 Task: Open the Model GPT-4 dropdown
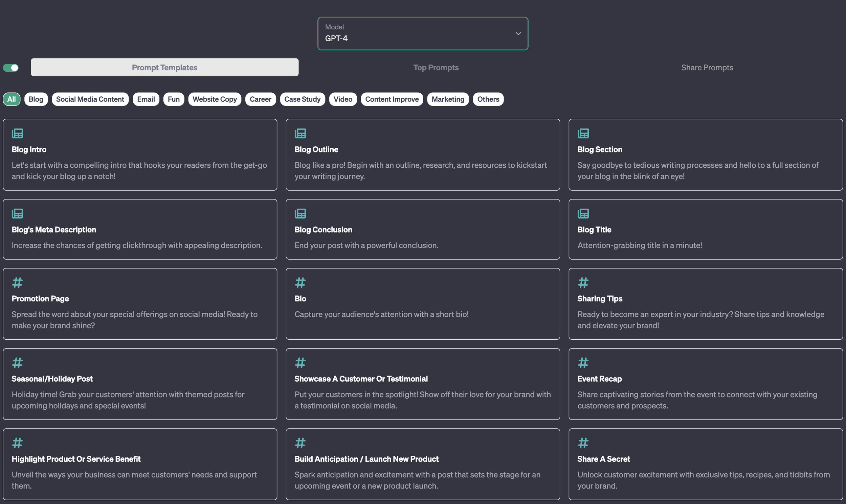point(422,33)
